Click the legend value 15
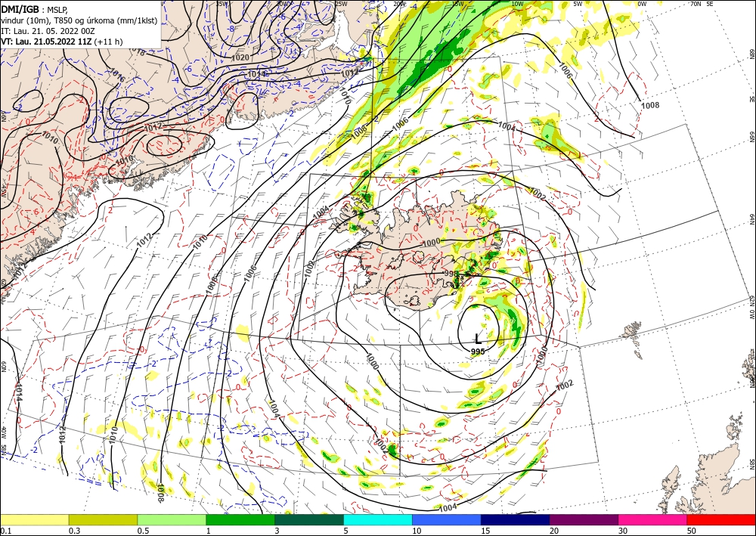 485,531
